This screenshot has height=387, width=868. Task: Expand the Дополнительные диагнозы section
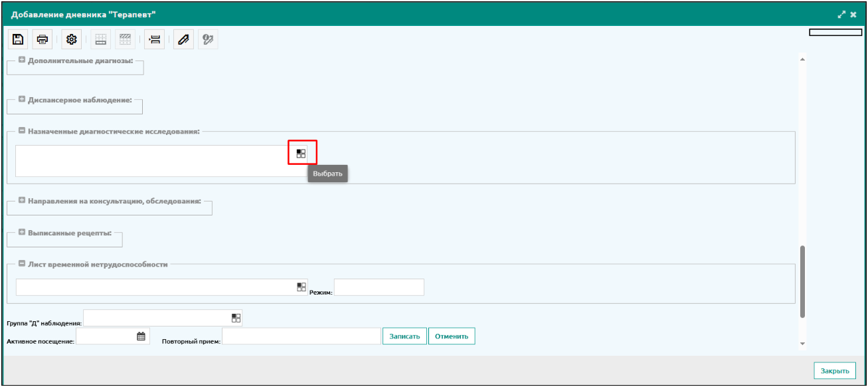click(22, 61)
